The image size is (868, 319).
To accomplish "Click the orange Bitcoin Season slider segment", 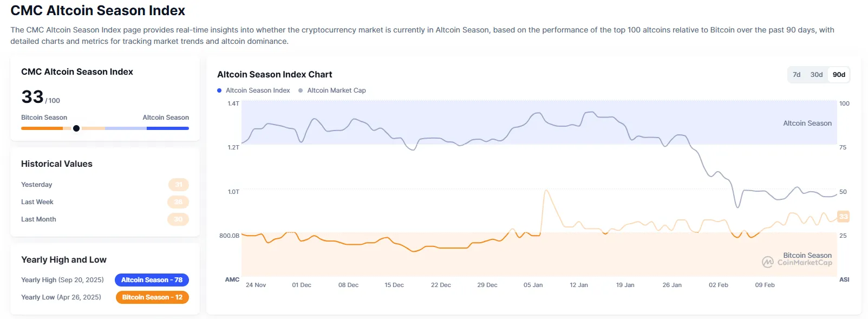I will 42,128.
